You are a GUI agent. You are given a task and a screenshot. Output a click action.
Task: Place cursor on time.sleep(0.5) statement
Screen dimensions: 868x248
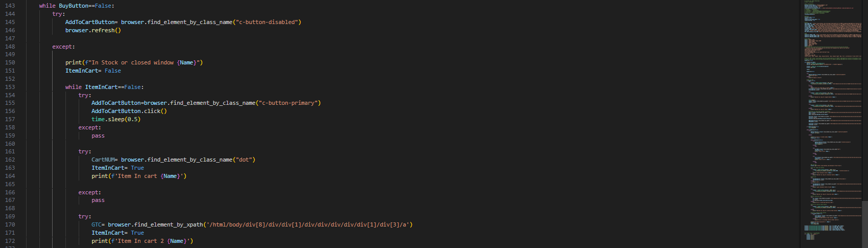pyautogui.click(x=116, y=119)
